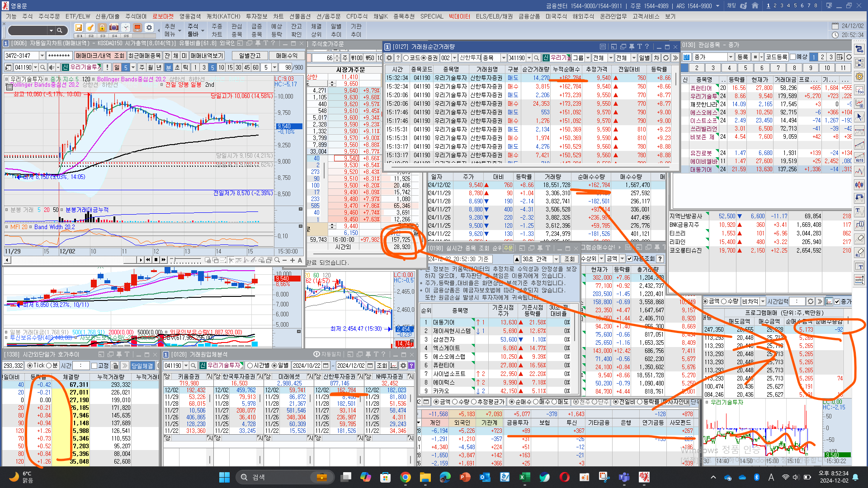Open File Explorer from the taskbar
This screenshot has width=868, height=488.
tap(425, 477)
